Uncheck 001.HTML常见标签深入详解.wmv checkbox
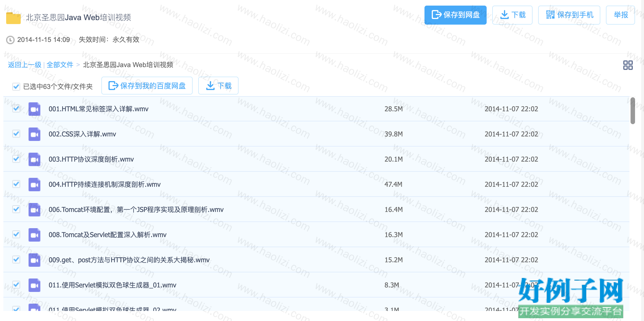The image size is (644, 321). [x=16, y=108]
